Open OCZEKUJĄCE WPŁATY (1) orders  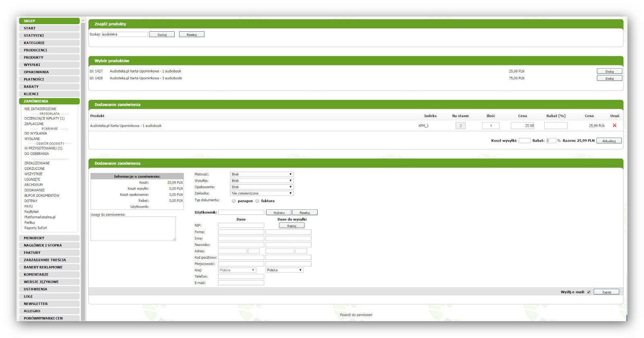point(44,119)
